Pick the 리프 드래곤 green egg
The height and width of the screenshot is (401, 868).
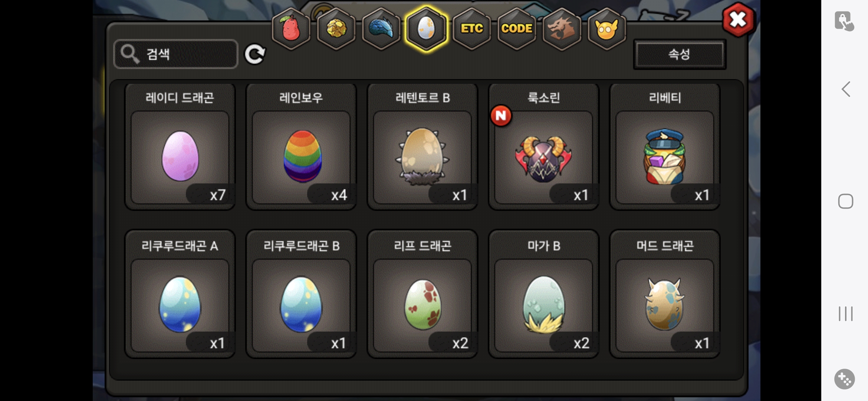point(422,294)
